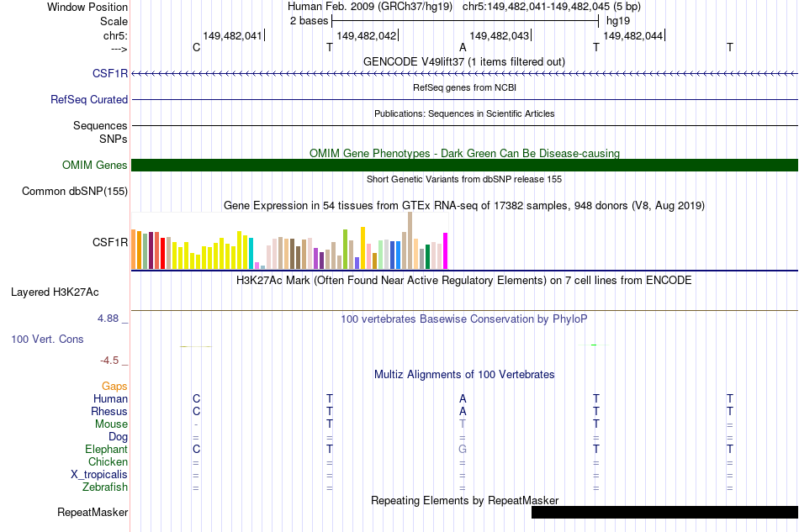
Task: Click the RefSeq Curated track label
Action: pyautogui.click(x=89, y=99)
